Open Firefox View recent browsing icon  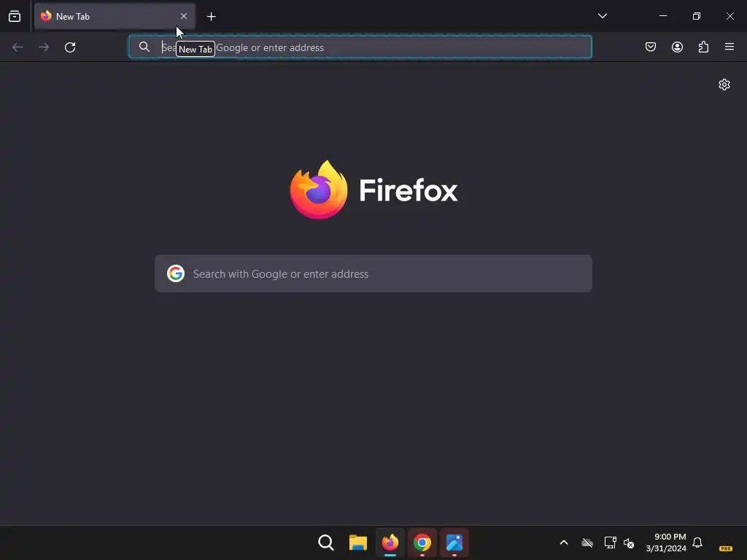click(x=15, y=16)
